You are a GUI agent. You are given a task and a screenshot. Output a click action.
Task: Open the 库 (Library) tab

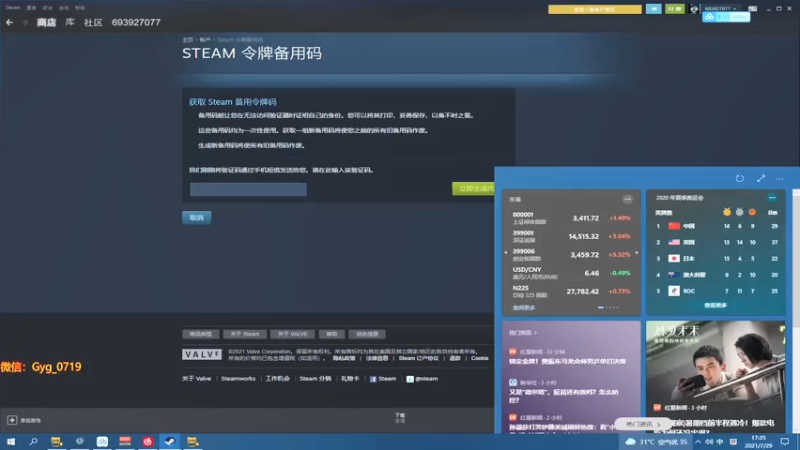click(x=70, y=22)
